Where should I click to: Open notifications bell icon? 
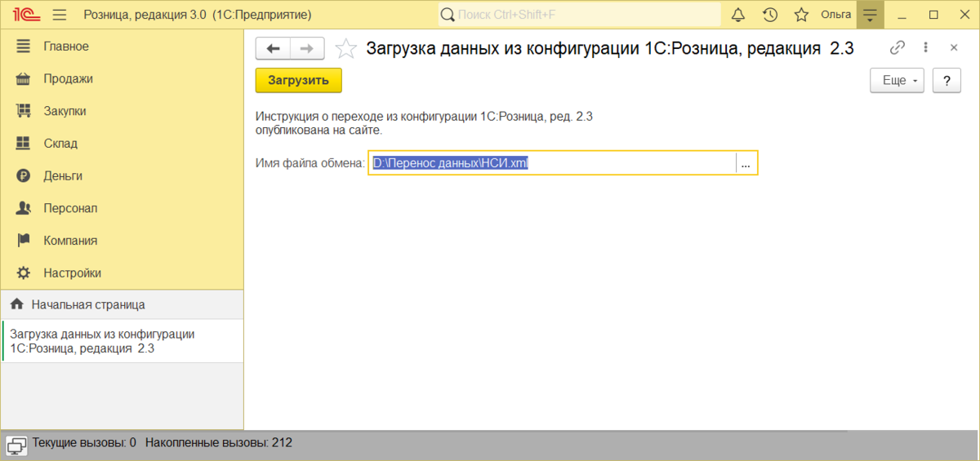(738, 15)
